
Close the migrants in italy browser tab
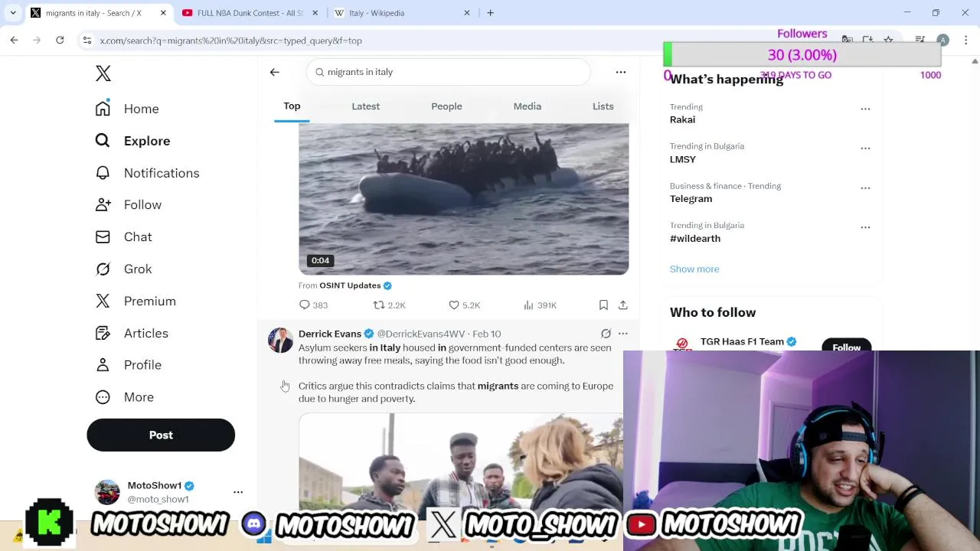163,13
